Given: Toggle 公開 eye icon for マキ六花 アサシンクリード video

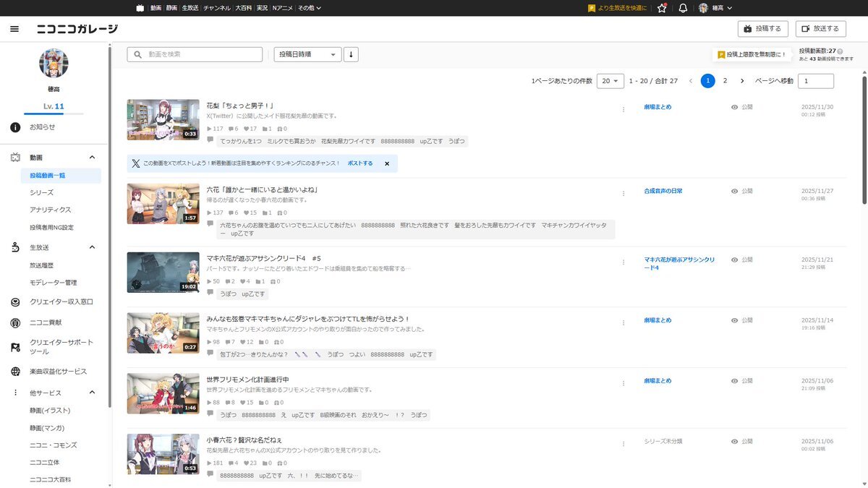Looking at the screenshot, I should point(734,260).
